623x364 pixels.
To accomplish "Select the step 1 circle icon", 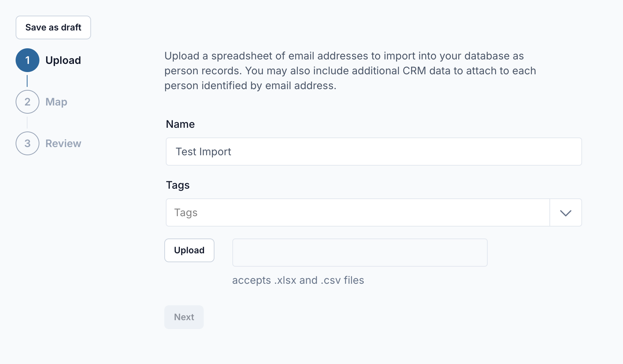I will tap(28, 60).
